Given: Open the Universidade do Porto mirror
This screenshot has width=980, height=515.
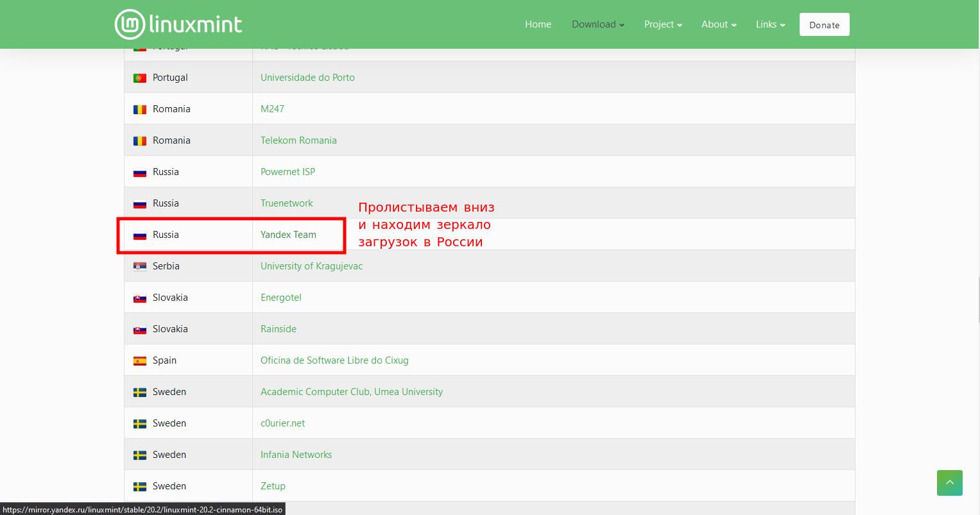Looking at the screenshot, I should pos(307,78).
